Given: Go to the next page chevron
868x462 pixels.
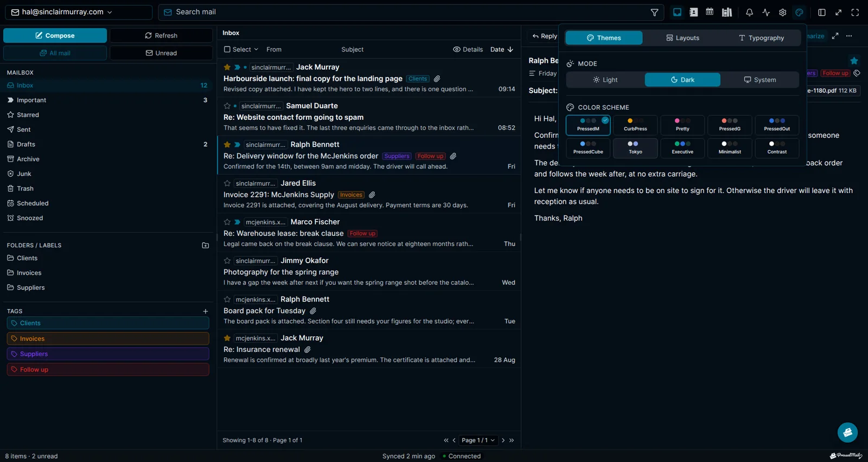Looking at the screenshot, I should [x=503, y=440].
